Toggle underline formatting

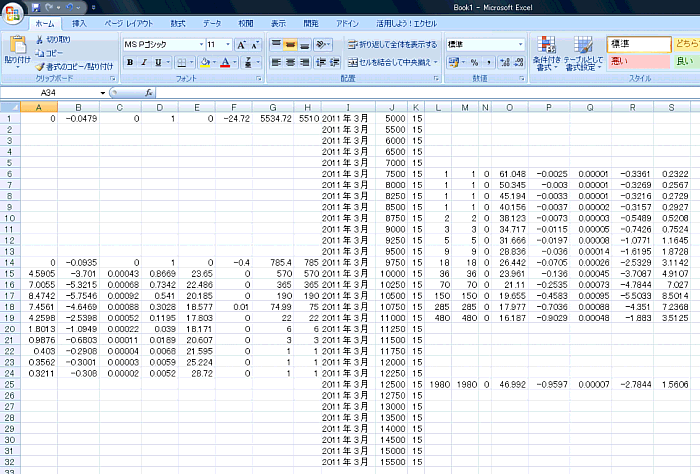pyautogui.click(x=158, y=62)
